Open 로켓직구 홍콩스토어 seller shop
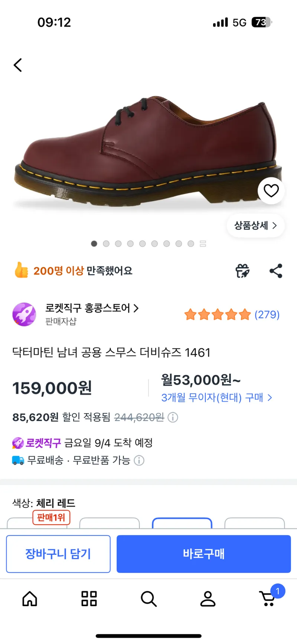297x644 pixels. tap(92, 308)
